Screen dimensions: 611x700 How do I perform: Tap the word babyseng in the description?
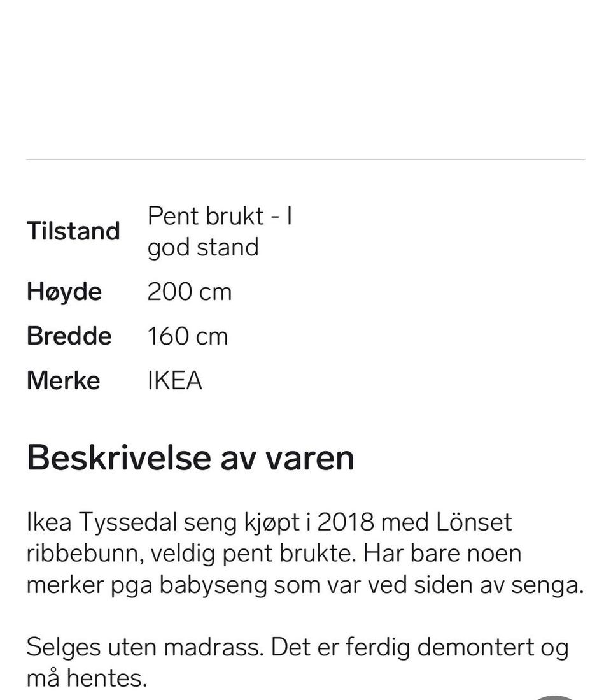213,586
